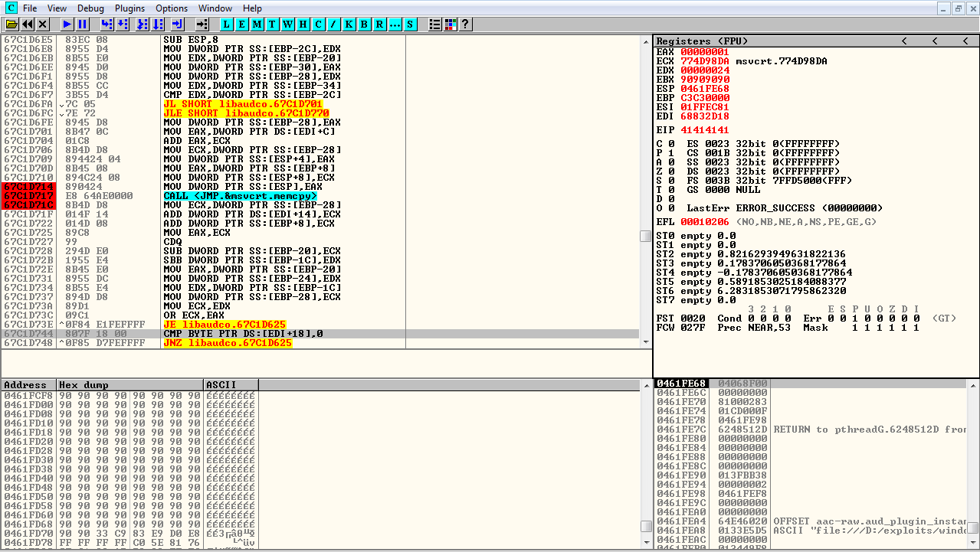Click the MDI child system menu icon
The image size is (980, 552).
pos(10,8)
